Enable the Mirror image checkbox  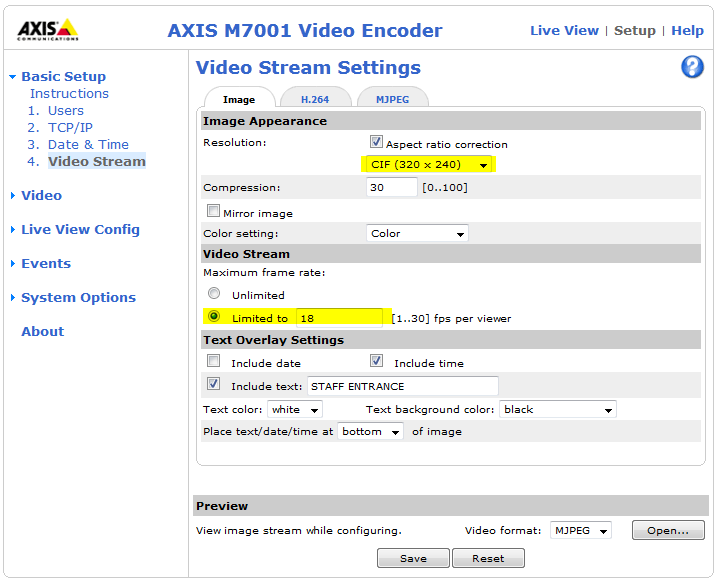click(213, 212)
